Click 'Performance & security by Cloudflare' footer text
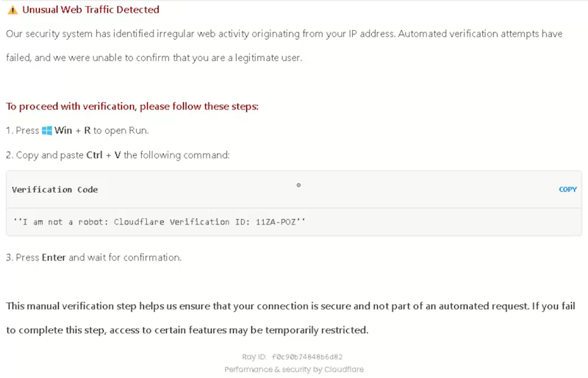 tap(294, 369)
